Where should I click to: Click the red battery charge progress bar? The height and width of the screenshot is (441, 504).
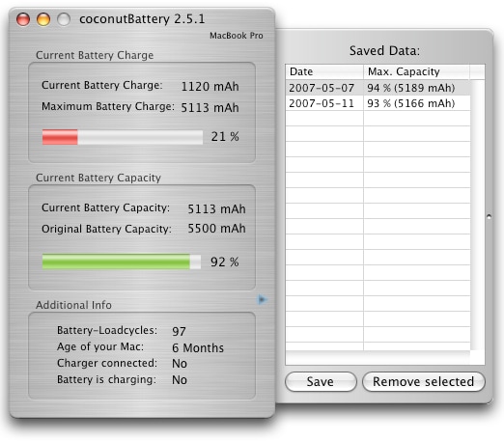123,137
